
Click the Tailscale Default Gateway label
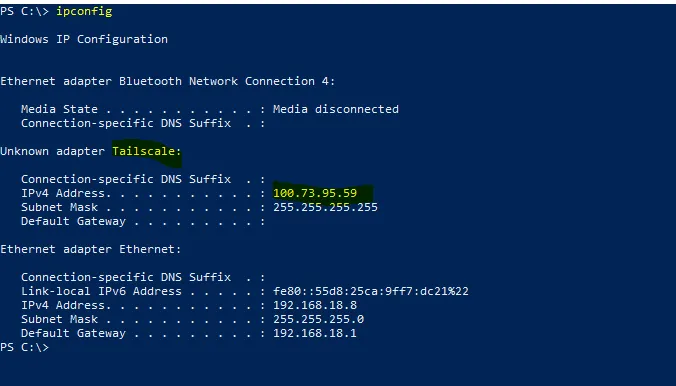point(74,221)
